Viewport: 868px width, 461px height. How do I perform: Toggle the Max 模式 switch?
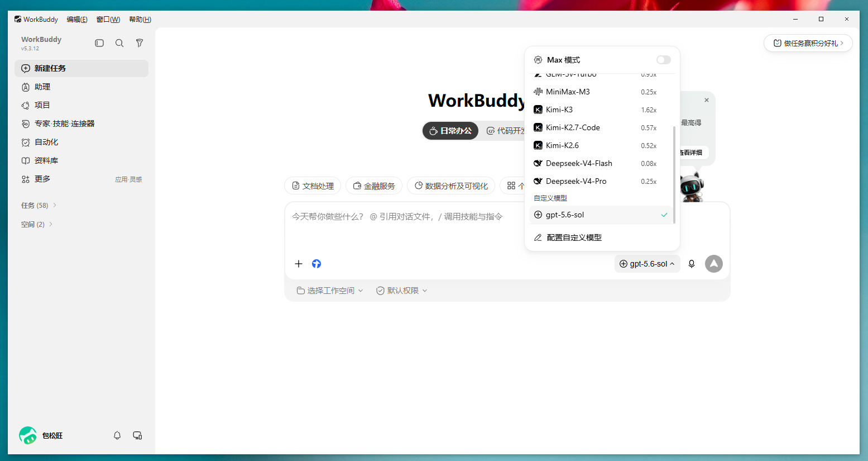663,60
